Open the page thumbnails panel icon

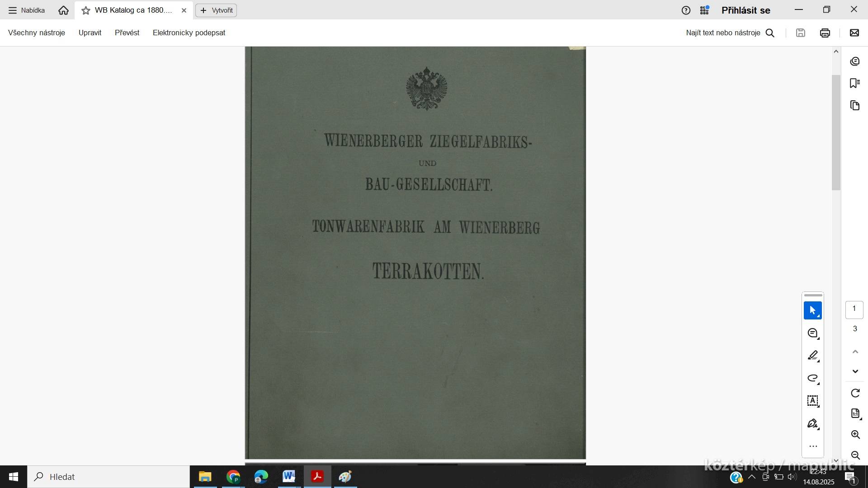click(x=855, y=105)
